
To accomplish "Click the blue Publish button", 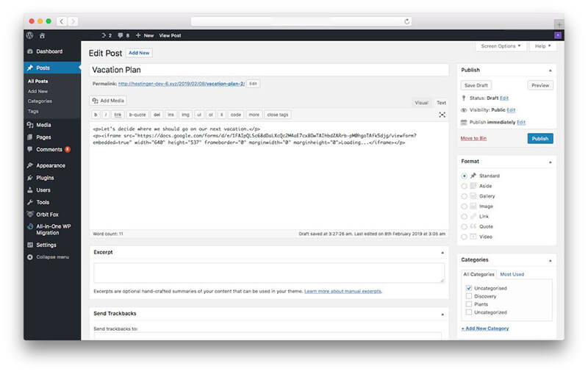I will click(x=539, y=138).
